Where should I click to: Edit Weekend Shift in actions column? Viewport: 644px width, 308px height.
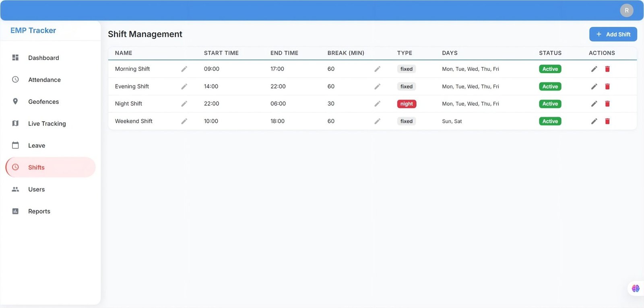pos(594,121)
